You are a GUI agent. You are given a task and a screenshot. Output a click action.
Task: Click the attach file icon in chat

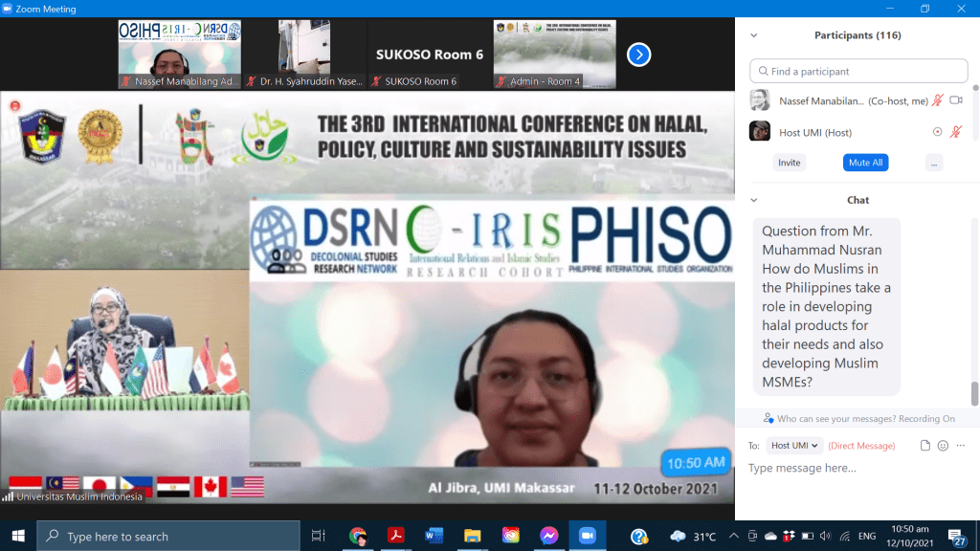coord(924,446)
